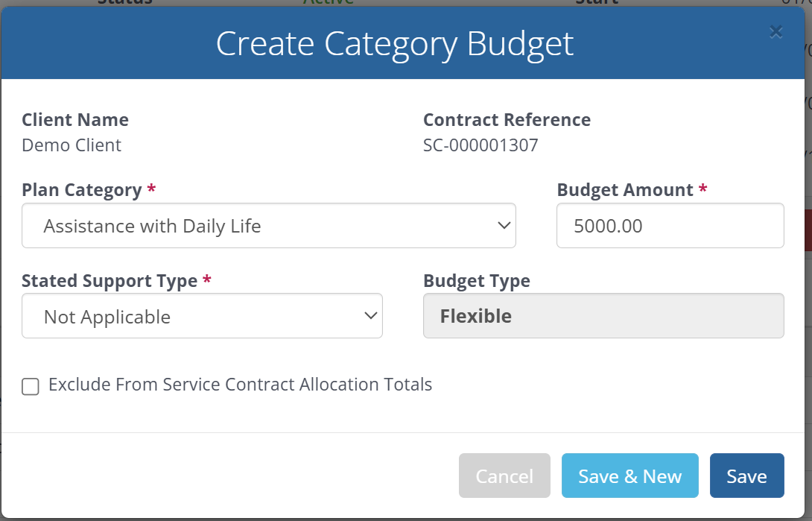Save the category budget

tap(746, 476)
